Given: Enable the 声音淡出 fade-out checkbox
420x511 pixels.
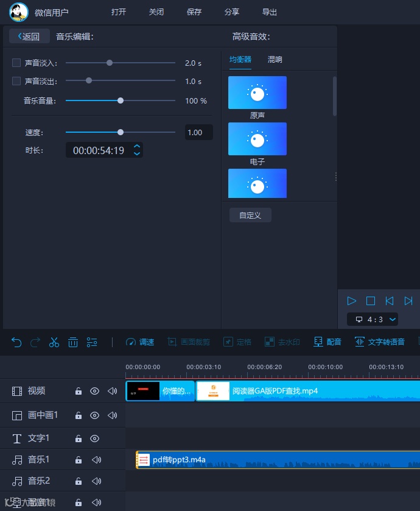Looking at the screenshot, I should [16, 81].
